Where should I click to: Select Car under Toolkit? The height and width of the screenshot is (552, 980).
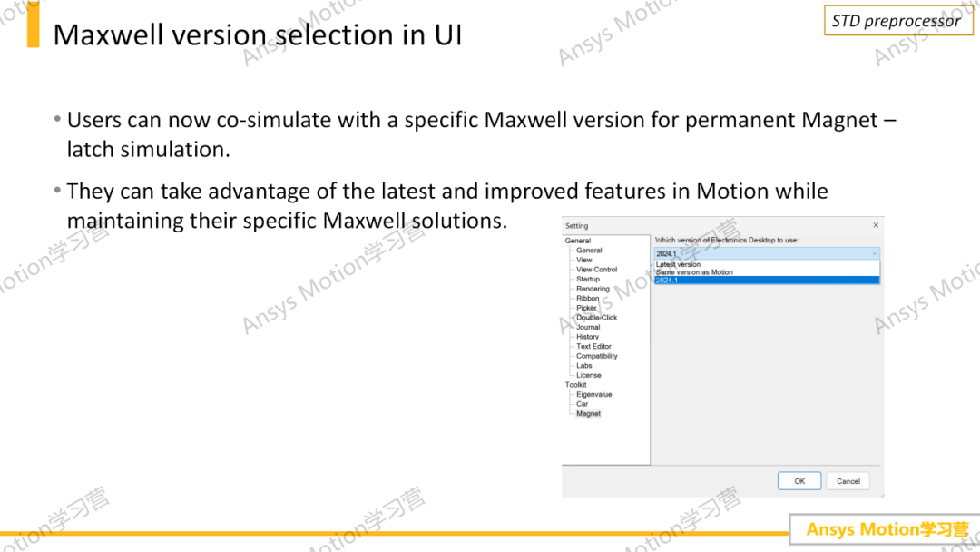pos(582,404)
